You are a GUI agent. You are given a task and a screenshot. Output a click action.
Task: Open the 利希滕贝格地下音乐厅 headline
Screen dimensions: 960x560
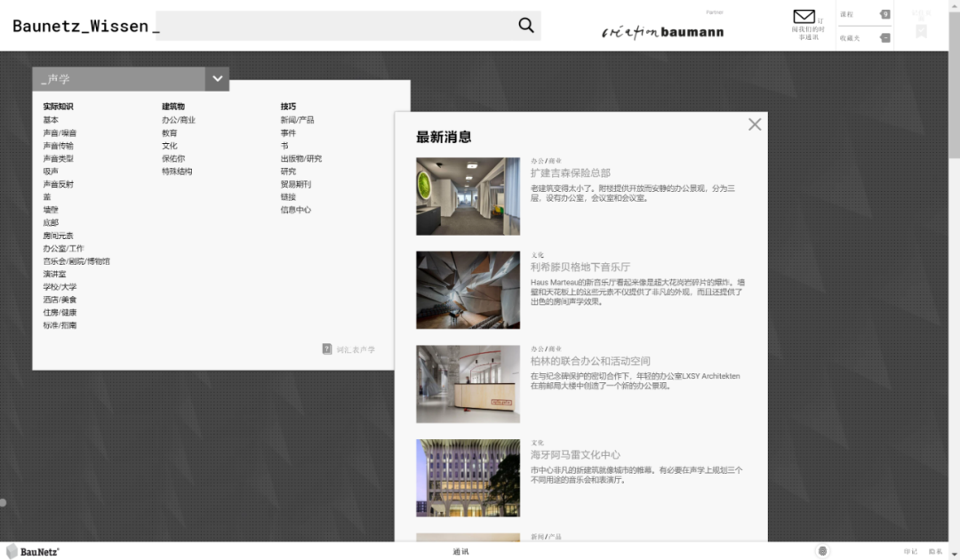580,268
